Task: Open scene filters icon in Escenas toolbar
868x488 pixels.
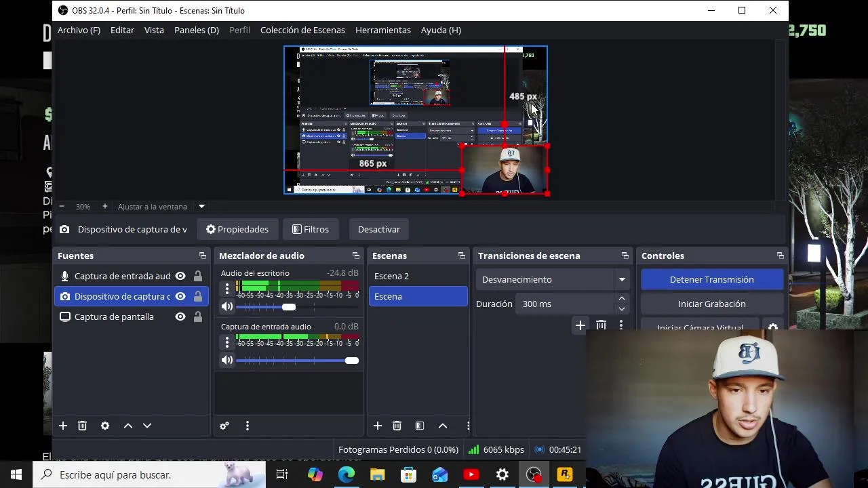Action: coord(420,426)
